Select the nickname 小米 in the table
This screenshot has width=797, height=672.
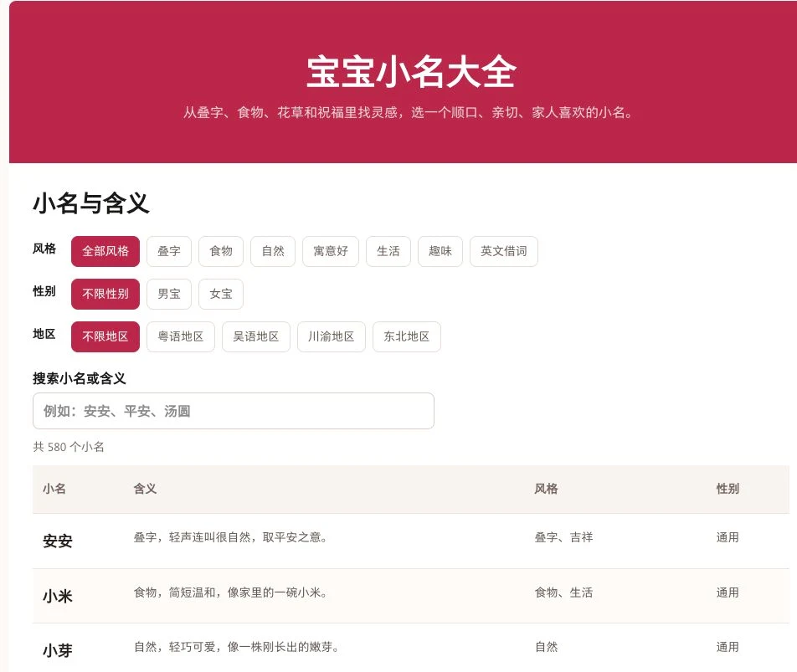[58, 596]
